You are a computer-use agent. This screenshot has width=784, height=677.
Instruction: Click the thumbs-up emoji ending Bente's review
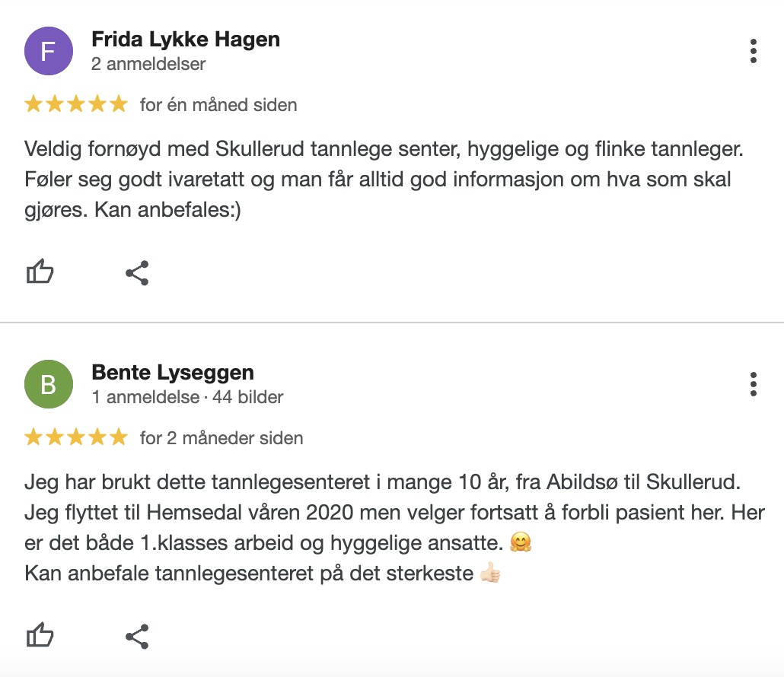(x=490, y=573)
